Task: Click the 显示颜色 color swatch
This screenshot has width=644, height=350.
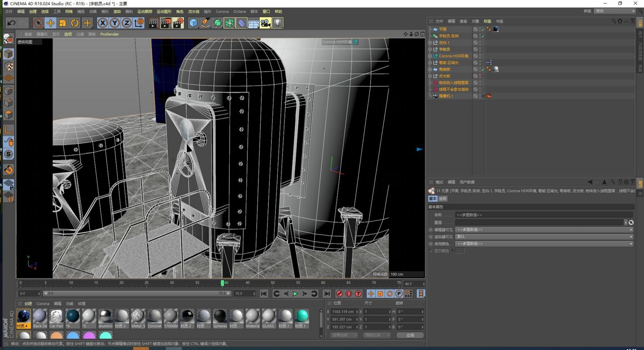Action: pos(460,251)
